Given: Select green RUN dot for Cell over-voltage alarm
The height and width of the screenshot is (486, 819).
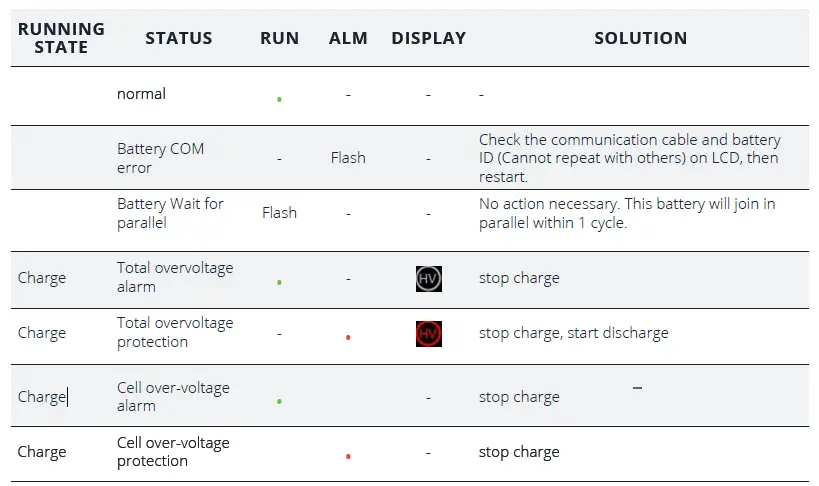Looking at the screenshot, I should click(x=279, y=401).
